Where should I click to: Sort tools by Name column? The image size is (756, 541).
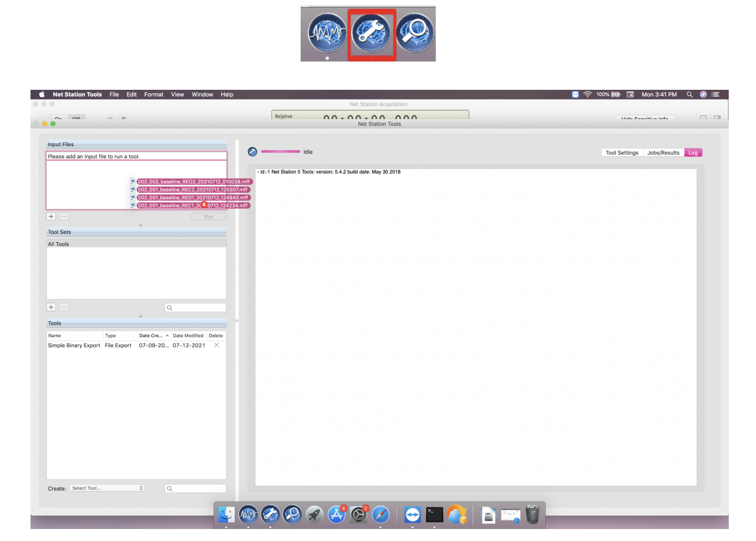click(75, 336)
